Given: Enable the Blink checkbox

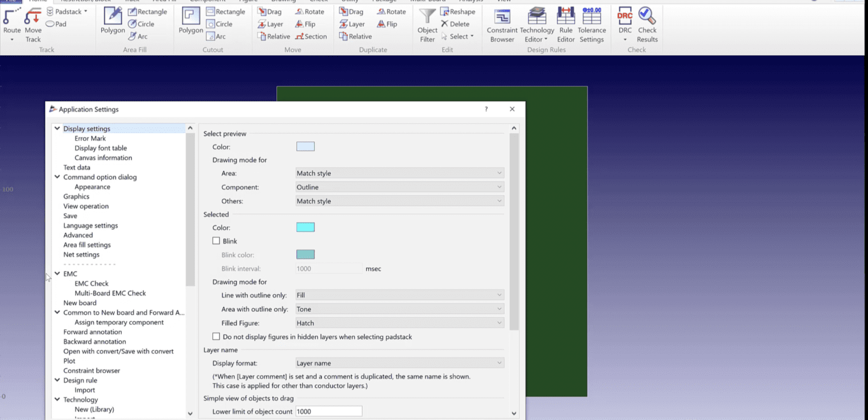Looking at the screenshot, I should [x=217, y=241].
